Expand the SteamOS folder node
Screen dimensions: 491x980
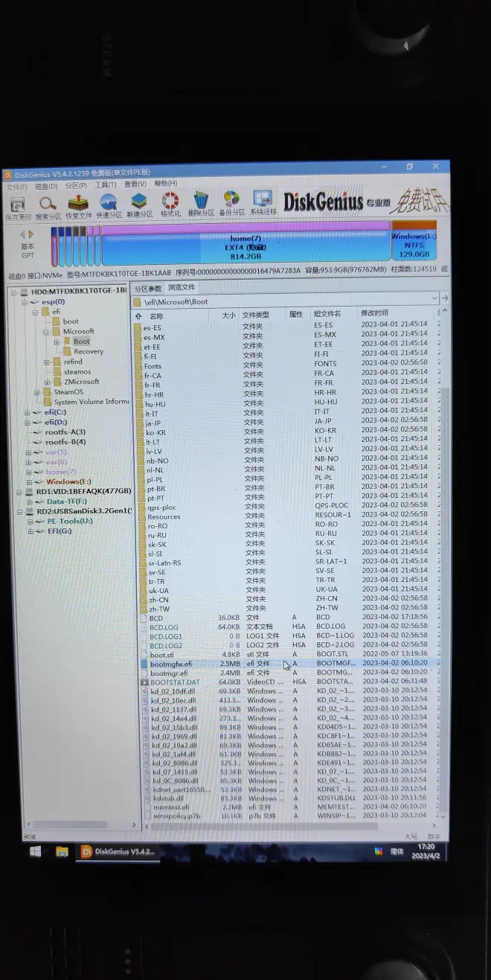(37, 392)
